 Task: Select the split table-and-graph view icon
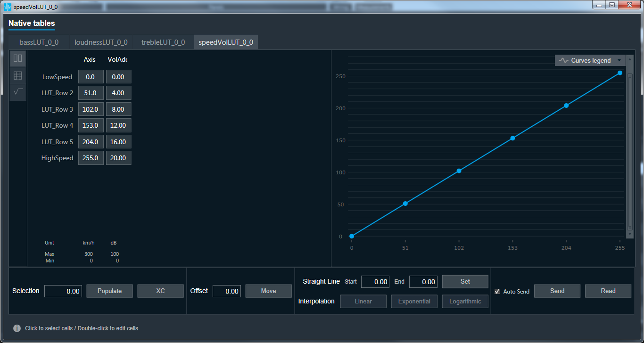pos(18,58)
